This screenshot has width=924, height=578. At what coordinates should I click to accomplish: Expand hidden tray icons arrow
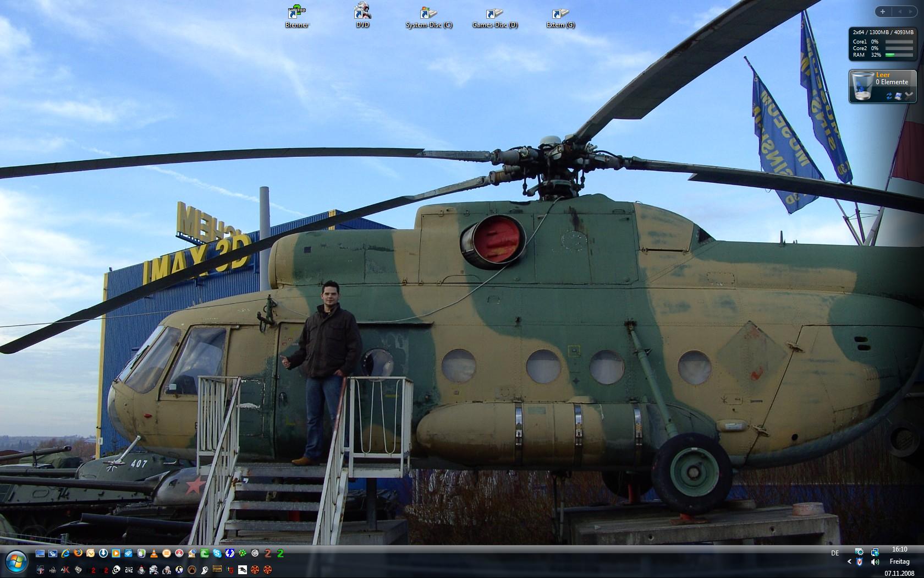pyautogui.click(x=849, y=561)
